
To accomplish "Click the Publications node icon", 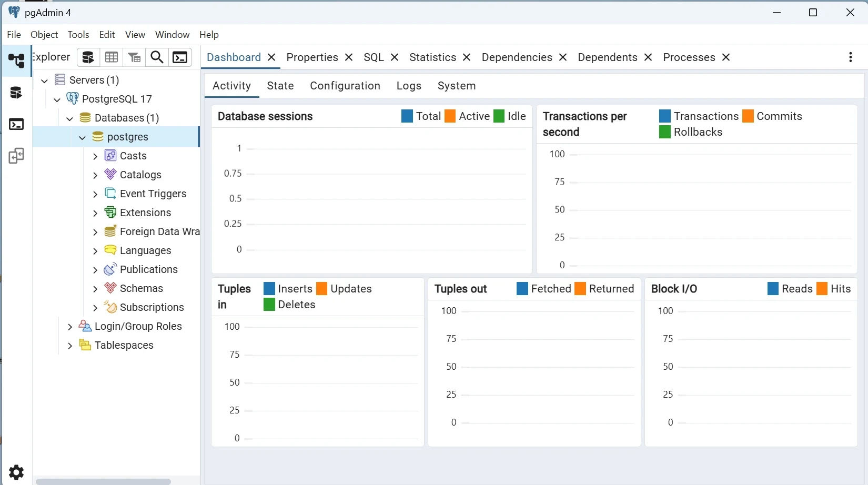I will (x=110, y=269).
